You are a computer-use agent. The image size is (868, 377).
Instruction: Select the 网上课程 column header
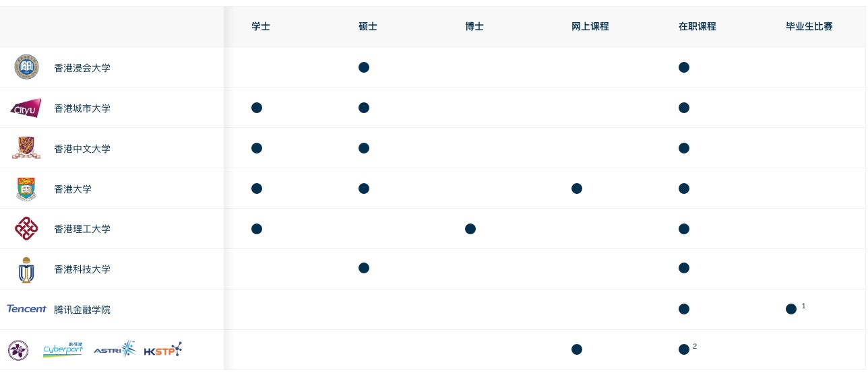click(x=590, y=27)
